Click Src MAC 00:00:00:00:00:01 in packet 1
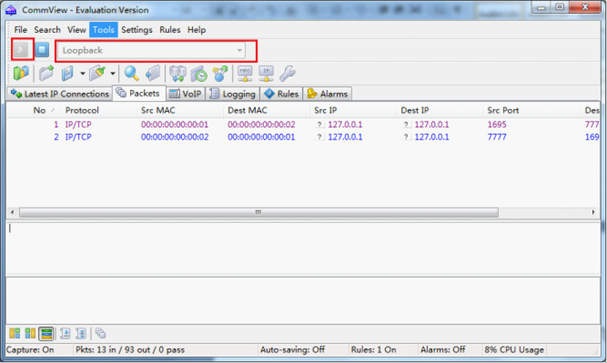 175,125
